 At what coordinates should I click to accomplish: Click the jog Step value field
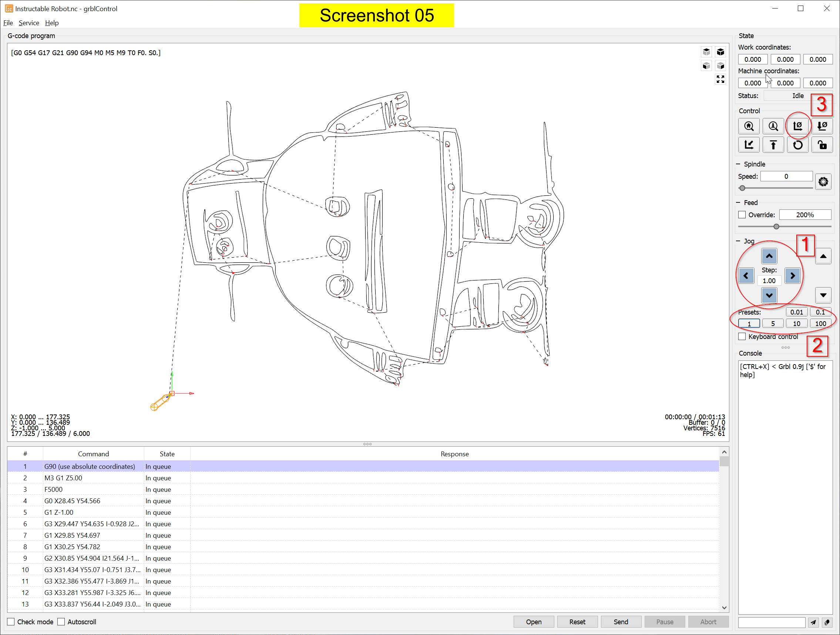tap(769, 280)
